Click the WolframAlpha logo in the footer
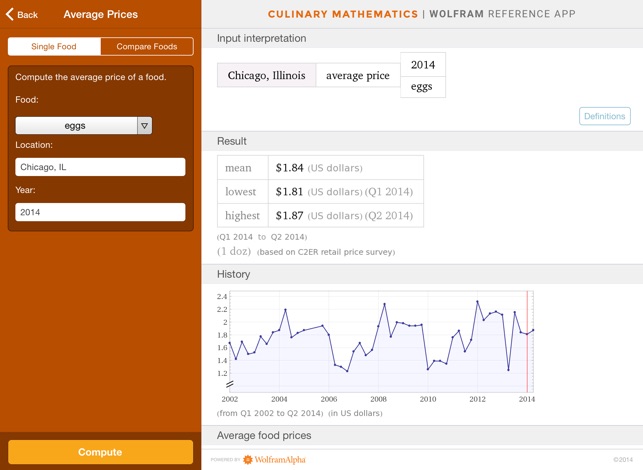This screenshot has width=643, height=470. 274,459
